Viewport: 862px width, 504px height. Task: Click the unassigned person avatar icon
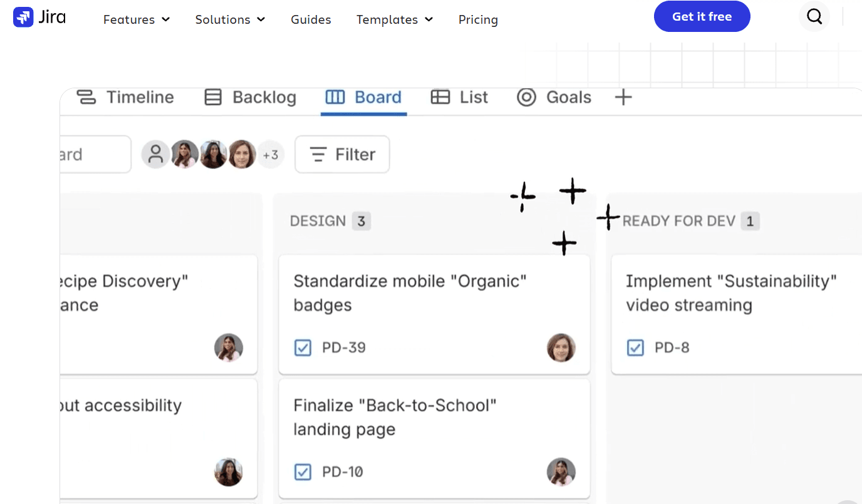point(155,154)
